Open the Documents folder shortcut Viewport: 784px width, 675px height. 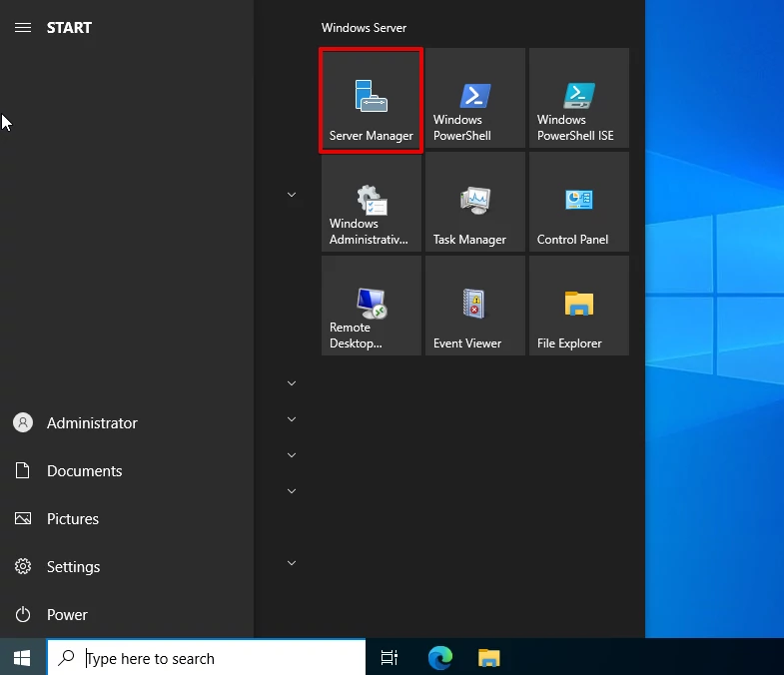click(x=127, y=471)
